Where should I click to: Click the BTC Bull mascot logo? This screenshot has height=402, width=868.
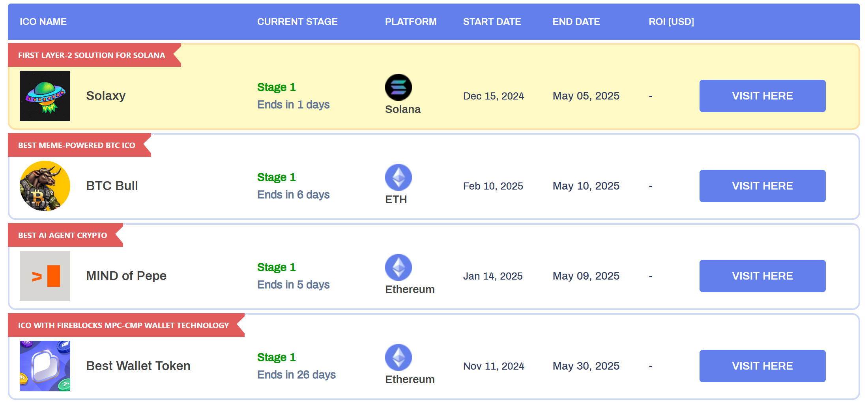click(45, 186)
